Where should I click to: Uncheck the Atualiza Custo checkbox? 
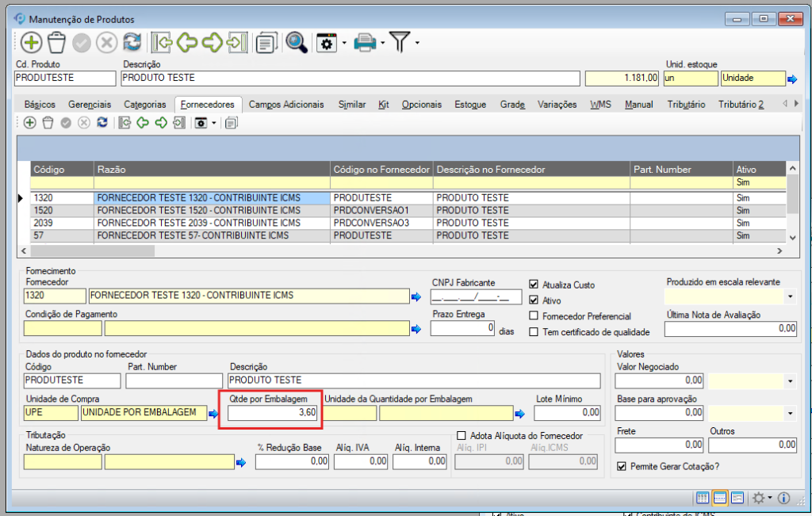[x=534, y=285]
